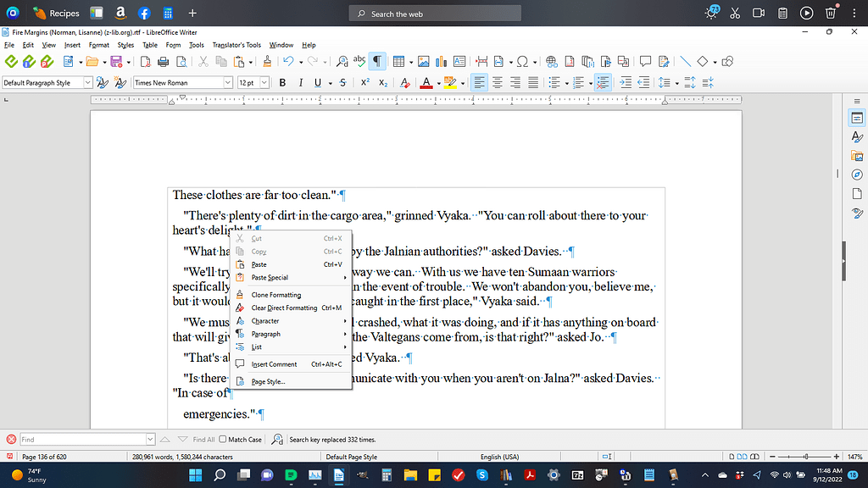Choose Paste Special from context menu
This screenshot has width=868, height=488.
click(x=271, y=277)
